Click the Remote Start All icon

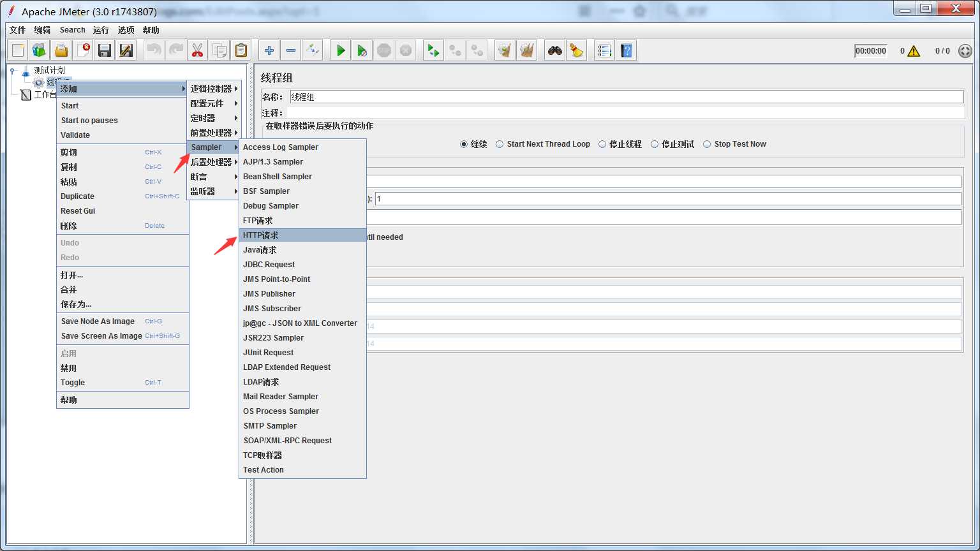coord(434,50)
